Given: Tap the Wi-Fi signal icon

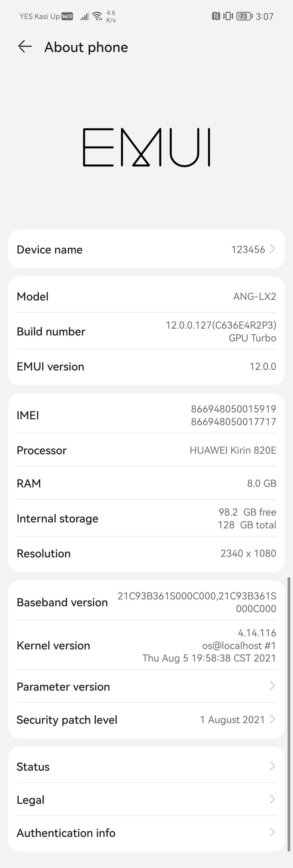Looking at the screenshot, I should tap(97, 16).
